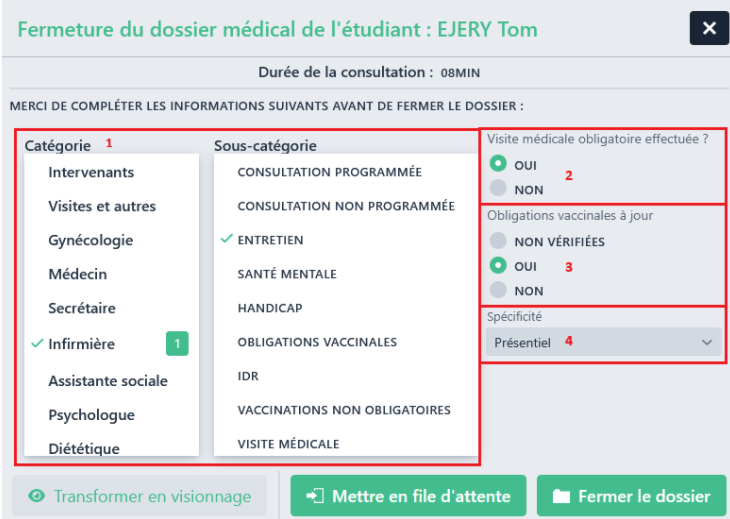730x519 pixels.
Task: Select NON for visite médicale obligatoire
Action: (x=498, y=189)
